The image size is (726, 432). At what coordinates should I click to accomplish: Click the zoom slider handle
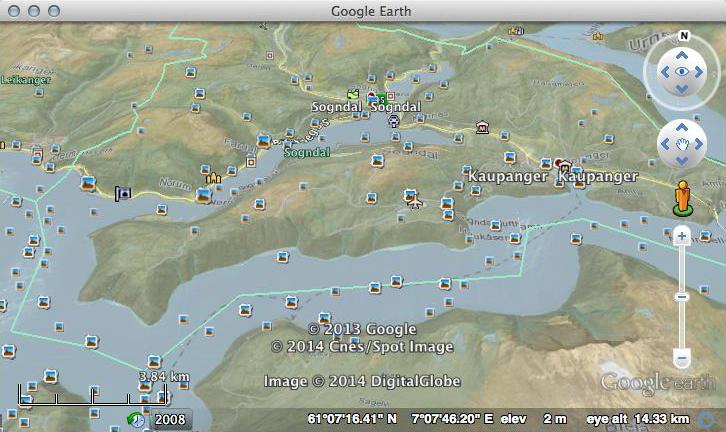pyautogui.click(x=682, y=297)
